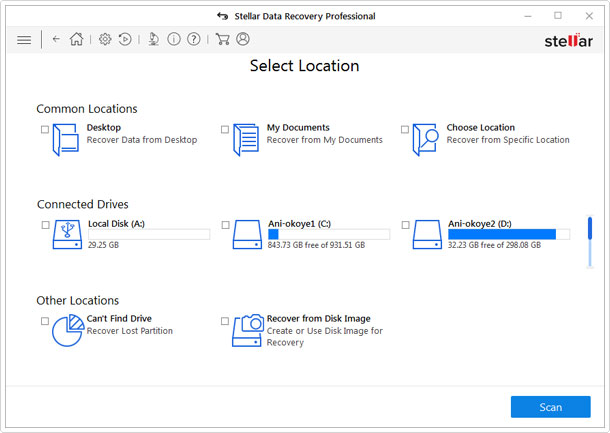
Task: Click "Recover Lost Partition" text
Action: pos(130,331)
